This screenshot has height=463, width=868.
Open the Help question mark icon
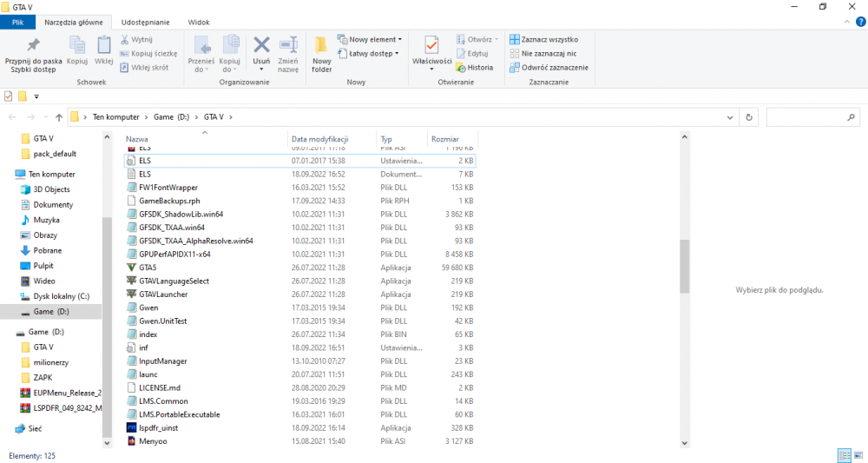(x=860, y=23)
